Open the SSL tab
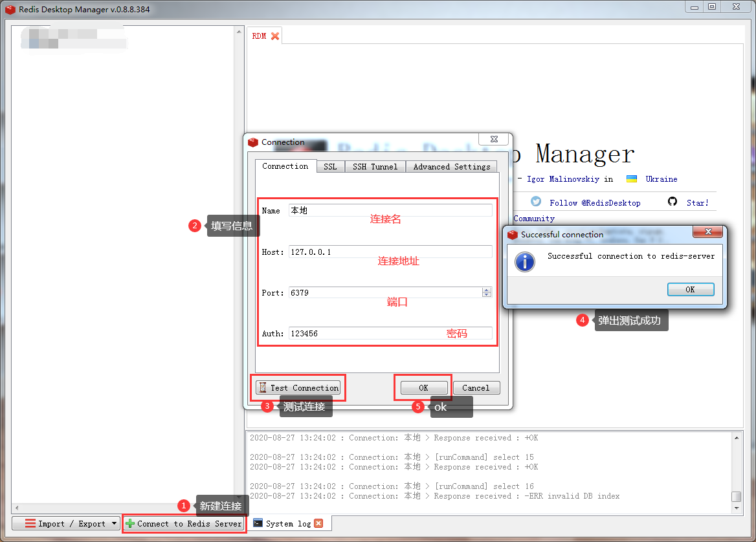This screenshot has height=542, width=756. click(330, 167)
